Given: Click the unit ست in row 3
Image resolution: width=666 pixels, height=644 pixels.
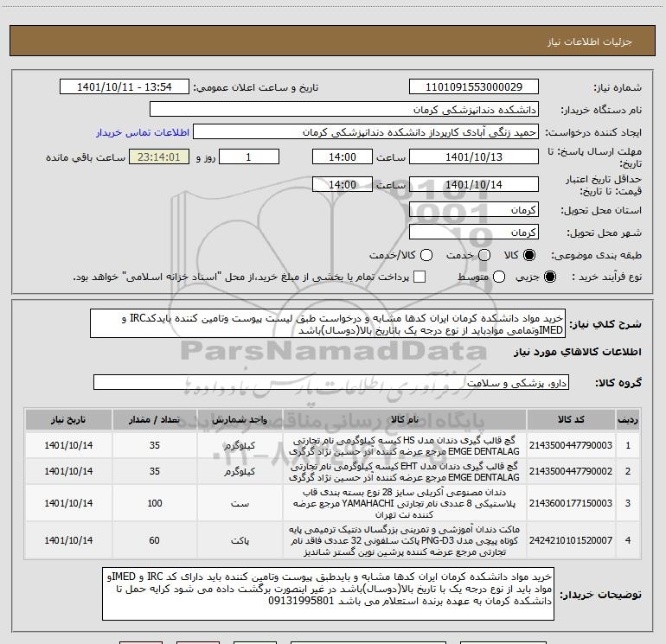Looking at the screenshot, I should click(x=240, y=503).
